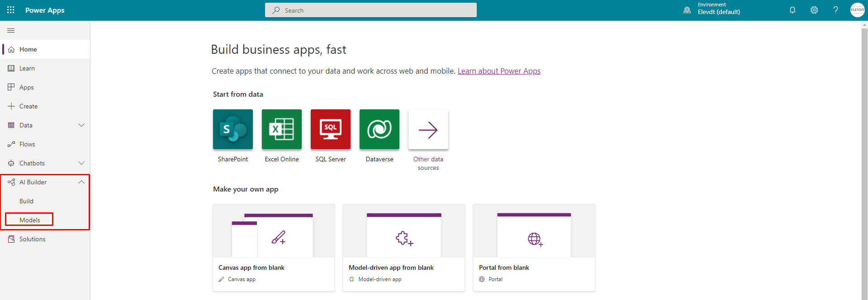
Task: Click the Apps grid icon in sidebar
Action: pos(11,87)
